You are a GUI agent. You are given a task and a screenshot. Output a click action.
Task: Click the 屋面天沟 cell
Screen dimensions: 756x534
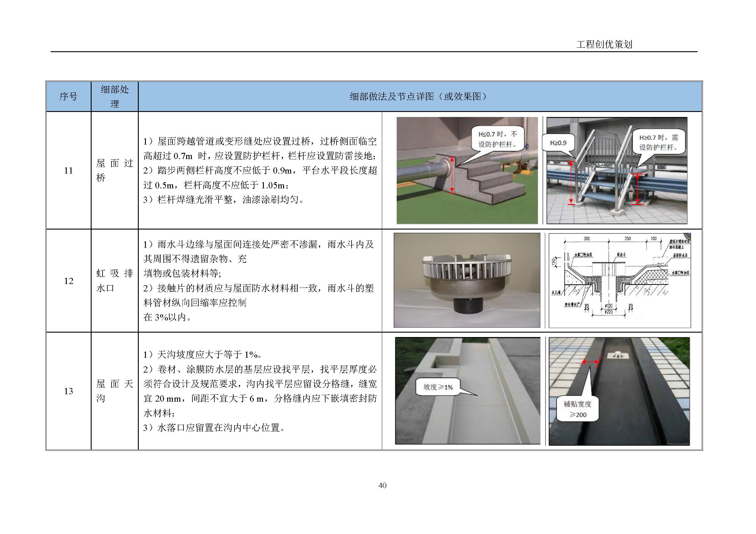click(114, 391)
